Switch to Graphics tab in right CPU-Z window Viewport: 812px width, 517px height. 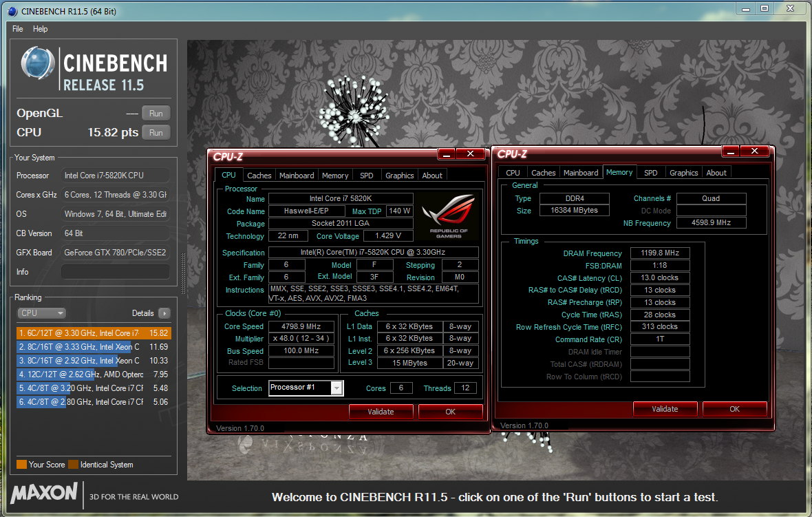(x=683, y=173)
